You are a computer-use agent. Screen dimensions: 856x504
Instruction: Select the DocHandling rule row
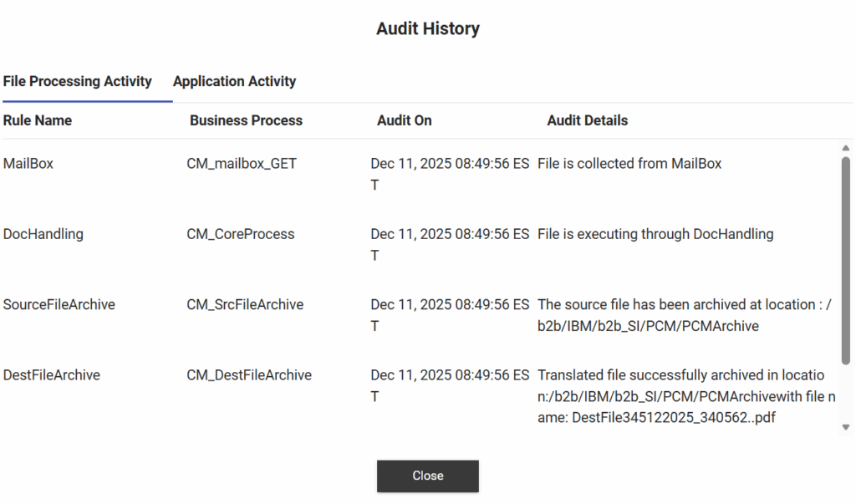click(43, 234)
